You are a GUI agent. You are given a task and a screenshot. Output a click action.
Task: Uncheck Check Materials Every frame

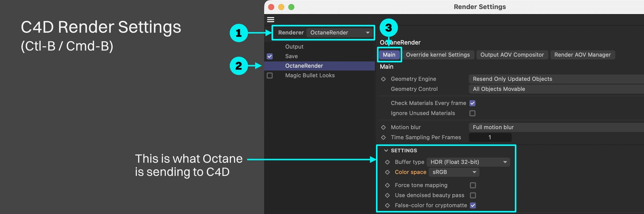[472, 103]
